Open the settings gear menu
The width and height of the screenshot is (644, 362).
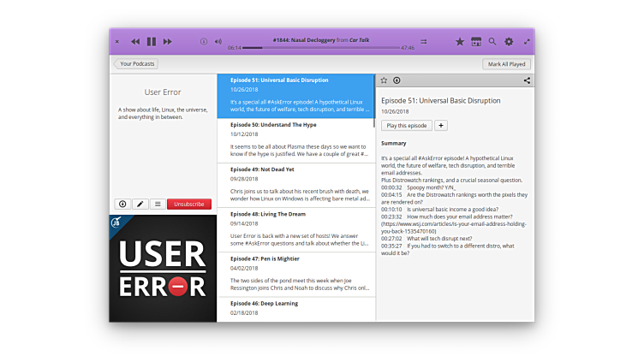509,41
